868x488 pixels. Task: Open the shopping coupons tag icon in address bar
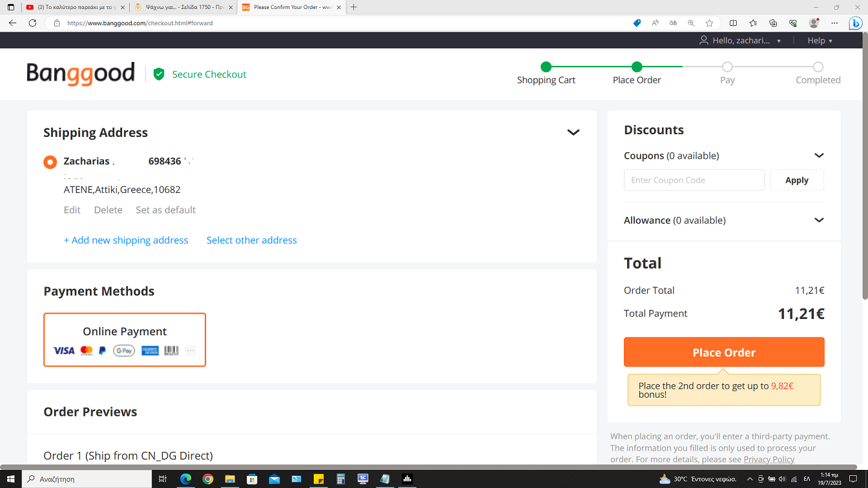click(637, 23)
